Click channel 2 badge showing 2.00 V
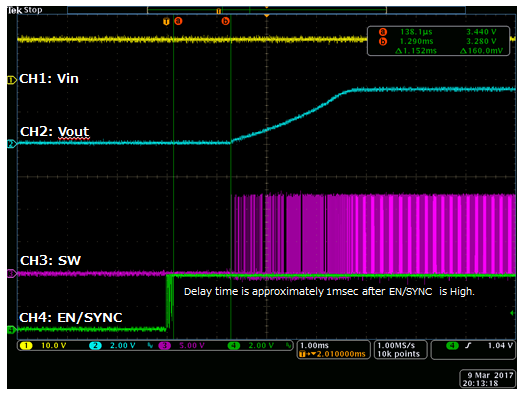This screenshot has width=523, height=394. coord(112,346)
